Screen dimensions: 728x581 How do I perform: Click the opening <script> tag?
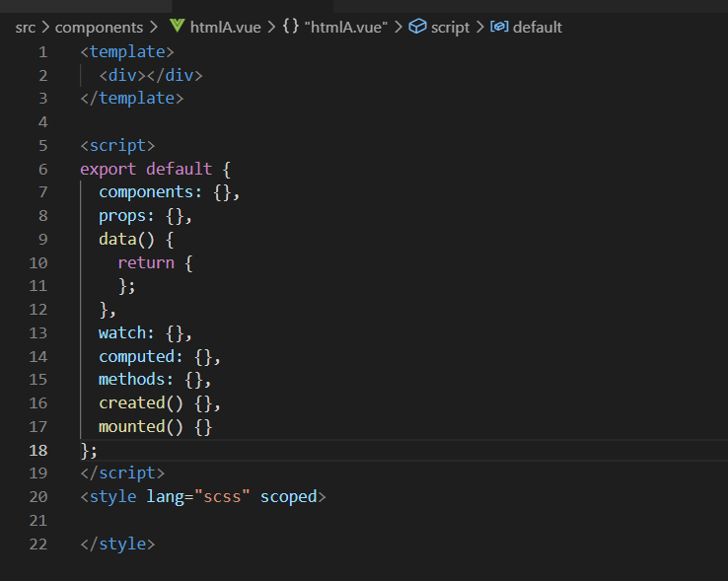point(117,145)
